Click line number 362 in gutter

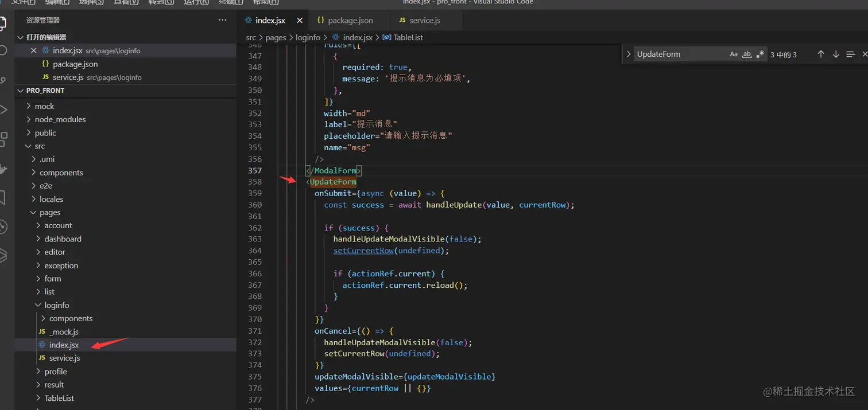pos(254,228)
